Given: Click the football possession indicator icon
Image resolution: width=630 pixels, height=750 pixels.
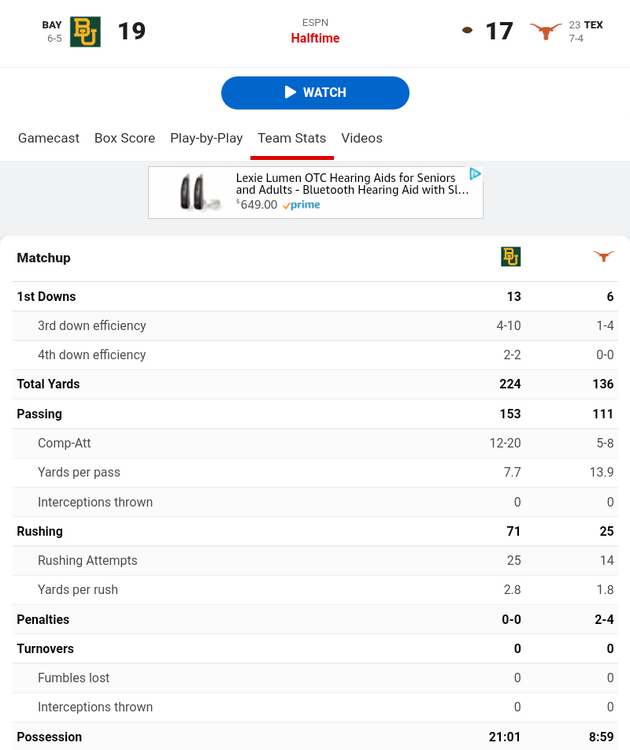Looking at the screenshot, I should [x=467, y=31].
